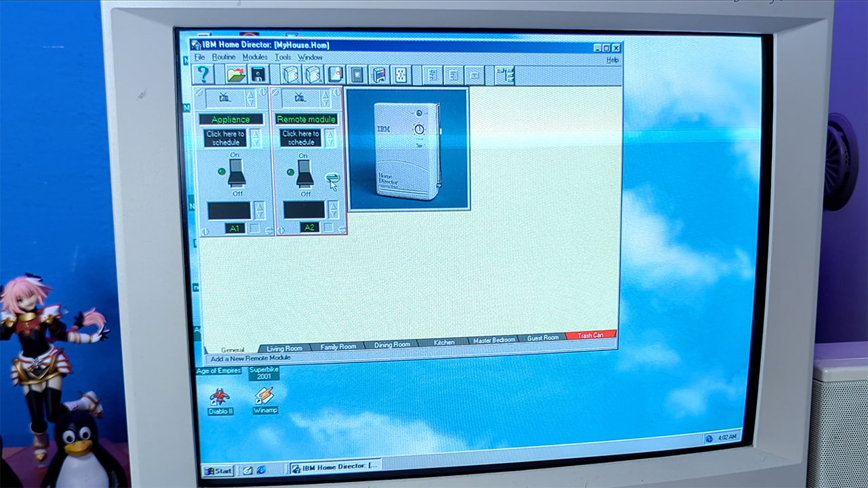Click the A2 address code field
This screenshot has width=868, height=488.
point(310,228)
